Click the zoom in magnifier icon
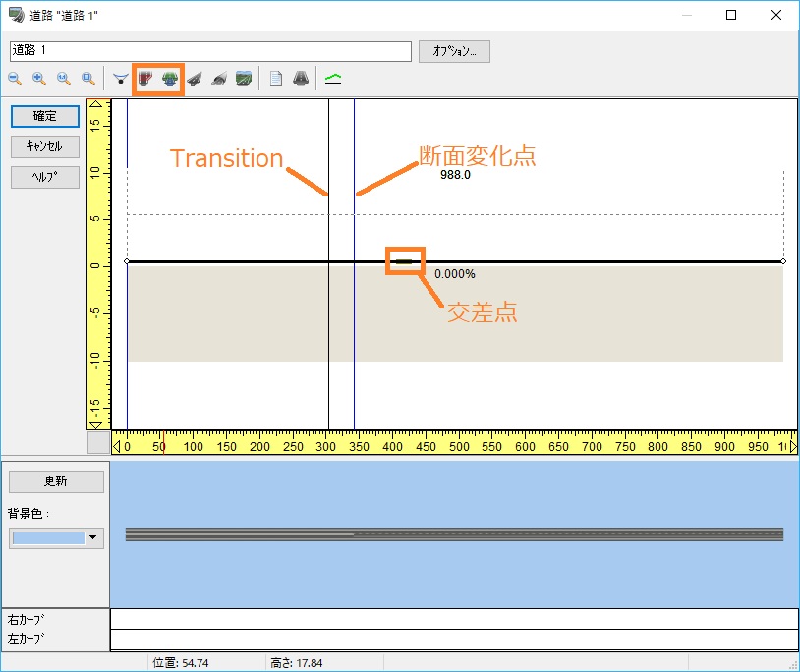The height and width of the screenshot is (672, 800). 39,79
